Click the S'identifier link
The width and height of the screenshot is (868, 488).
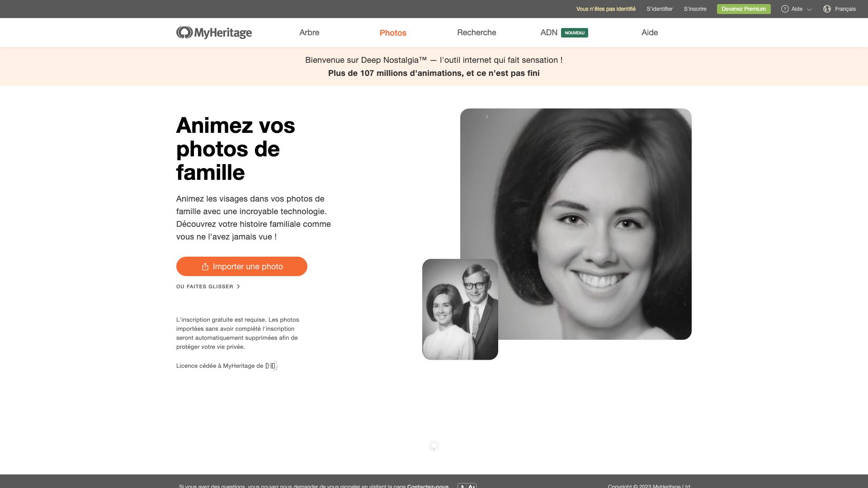pyautogui.click(x=660, y=9)
